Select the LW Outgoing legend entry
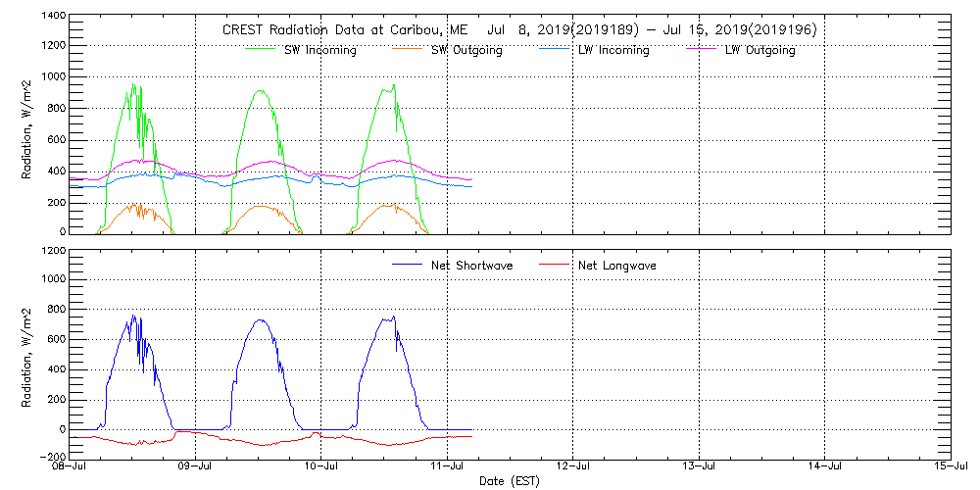980x490 pixels. pyautogui.click(x=759, y=50)
